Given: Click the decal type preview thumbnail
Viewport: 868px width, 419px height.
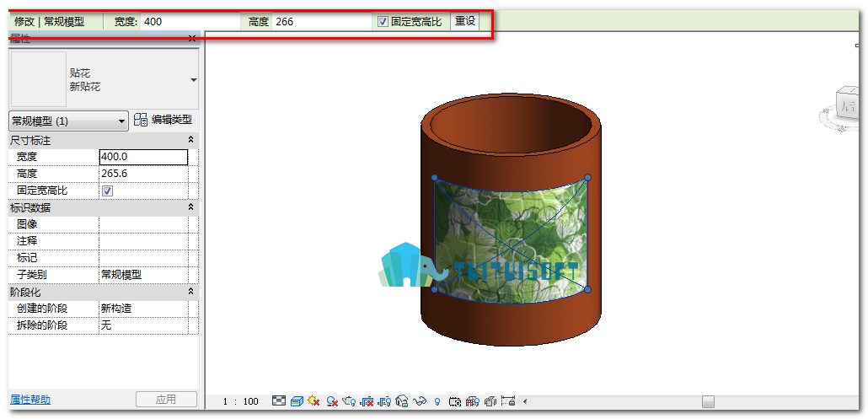Looking at the screenshot, I should tap(38, 79).
